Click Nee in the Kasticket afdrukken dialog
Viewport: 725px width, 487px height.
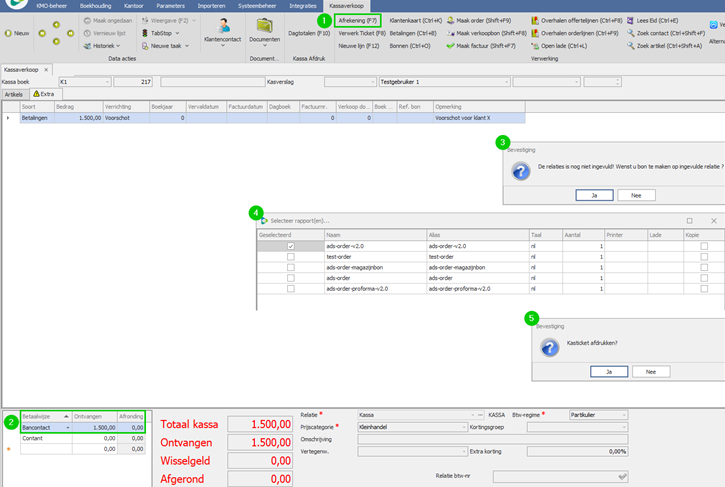[x=651, y=372]
